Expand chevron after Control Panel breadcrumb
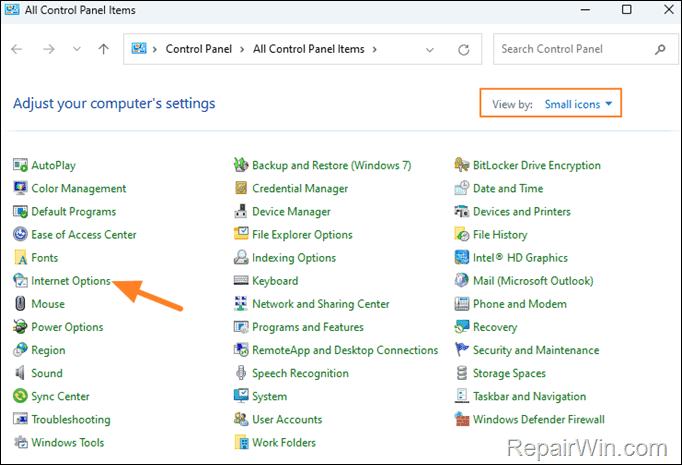The height and width of the screenshot is (465, 682). 242,49
